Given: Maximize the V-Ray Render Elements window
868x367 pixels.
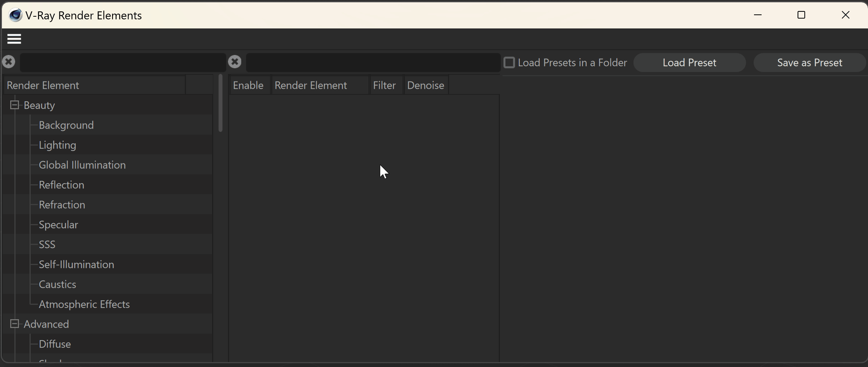Looking at the screenshot, I should (x=801, y=15).
